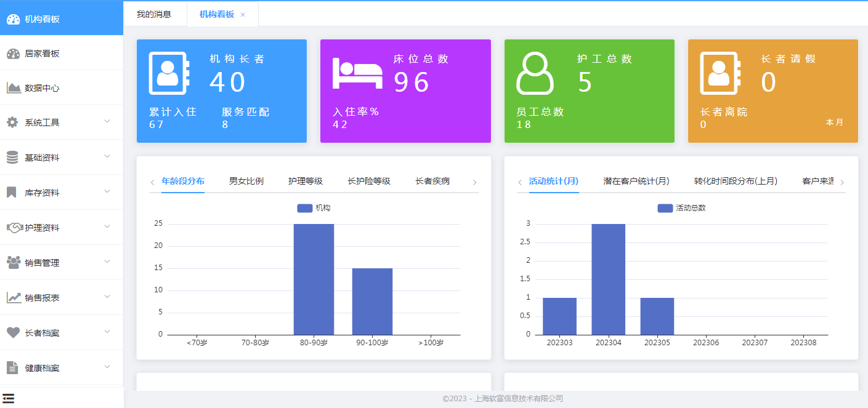
Task: Open the 销售报表 chart-line icon
Action: click(x=12, y=297)
